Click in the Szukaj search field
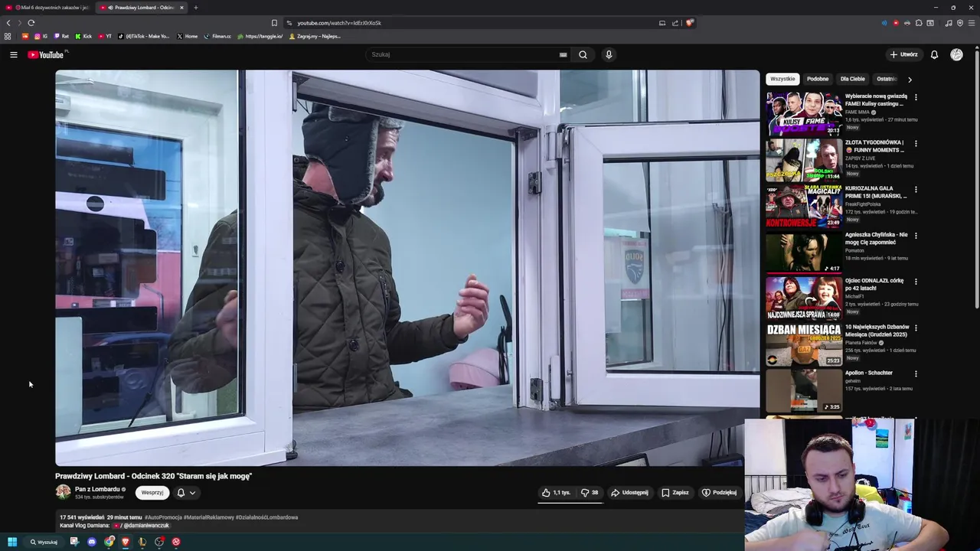This screenshot has height=551, width=980. 463,54
